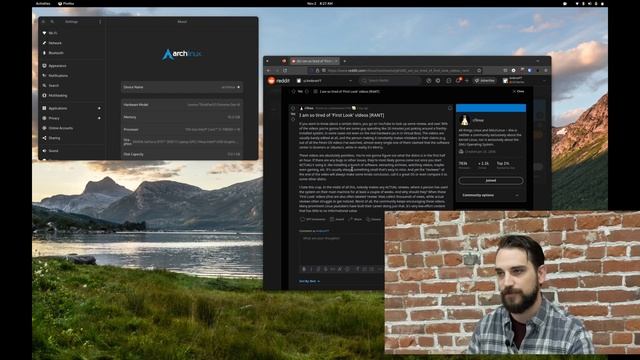Click the Share button under the post
640x360 pixels.
point(355,219)
